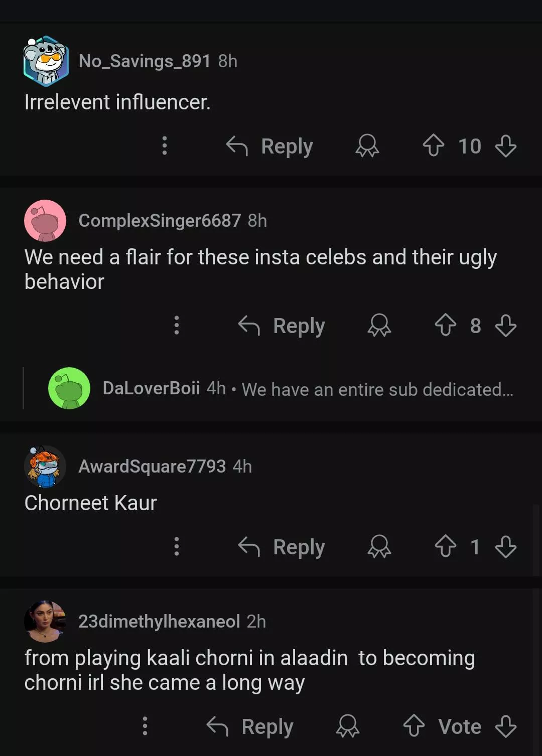Upvote ComplexSinger6687's flair comment

click(x=445, y=325)
